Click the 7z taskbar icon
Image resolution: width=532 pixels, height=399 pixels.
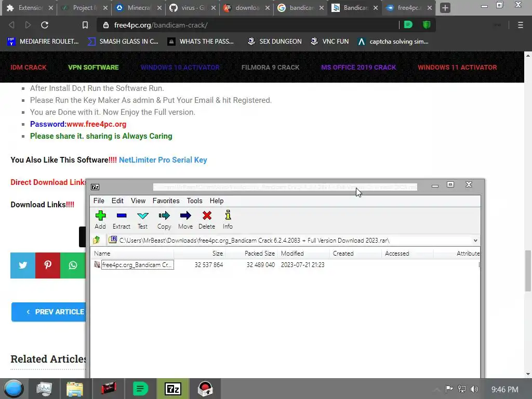click(x=172, y=389)
